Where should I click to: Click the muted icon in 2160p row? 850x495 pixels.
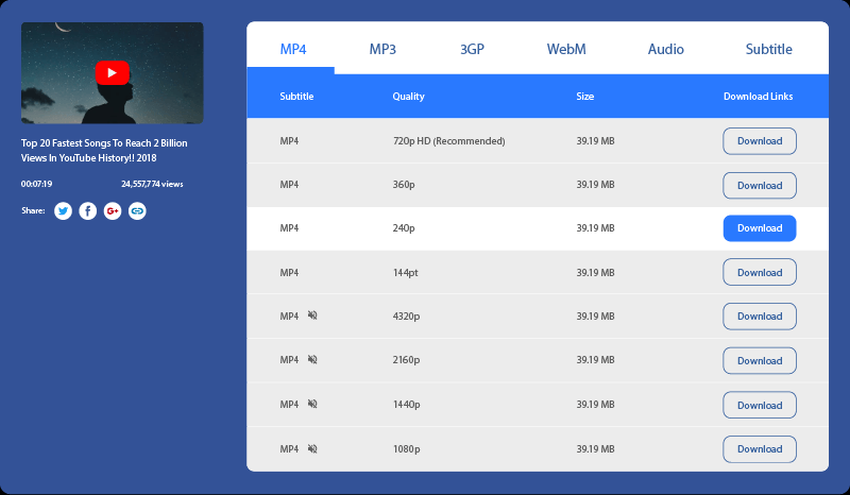point(313,360)
